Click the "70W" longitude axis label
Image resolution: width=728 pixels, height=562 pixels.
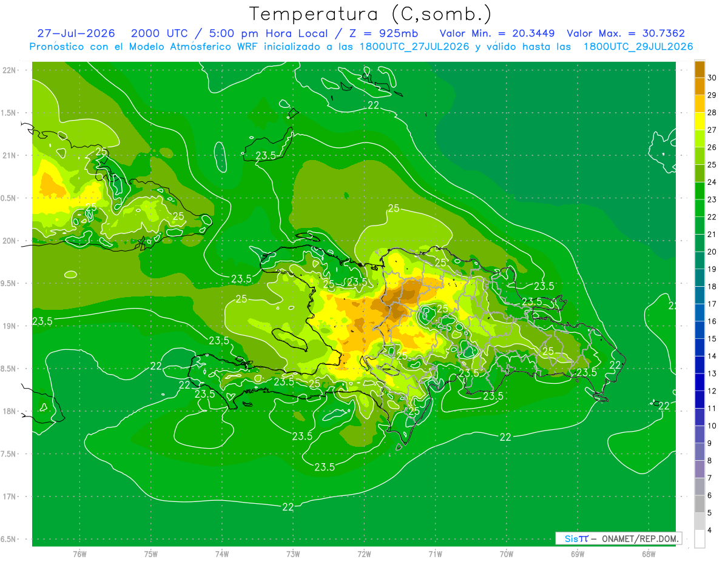tap(507, 554)
